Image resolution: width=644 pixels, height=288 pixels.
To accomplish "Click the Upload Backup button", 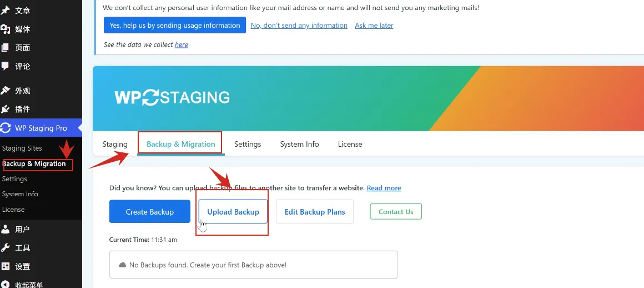I will click(233, 211).
